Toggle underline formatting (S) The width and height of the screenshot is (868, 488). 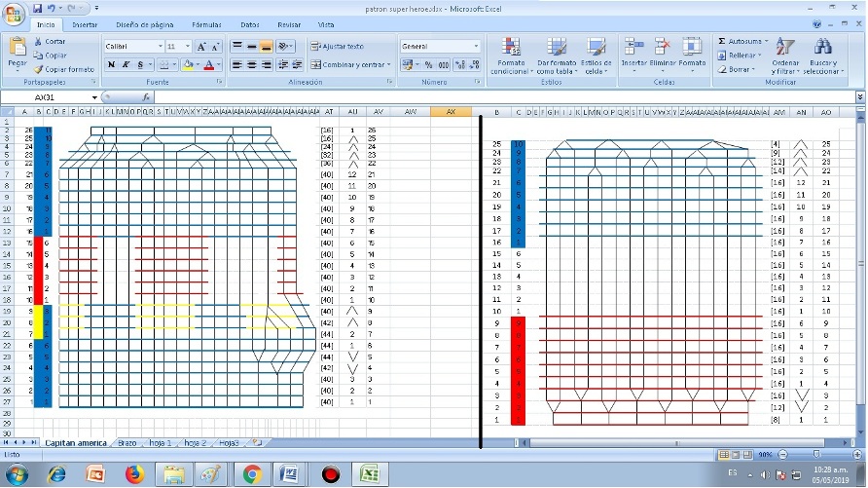tap(140, 65)
